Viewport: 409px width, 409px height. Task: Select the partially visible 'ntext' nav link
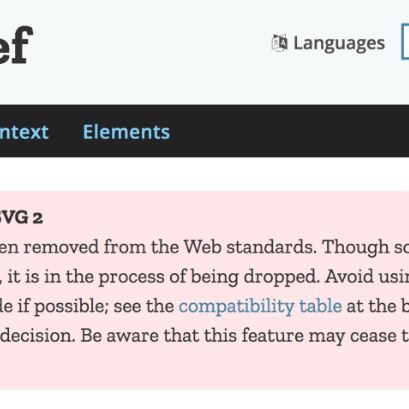pyautogui.click(x=24, y=132)
